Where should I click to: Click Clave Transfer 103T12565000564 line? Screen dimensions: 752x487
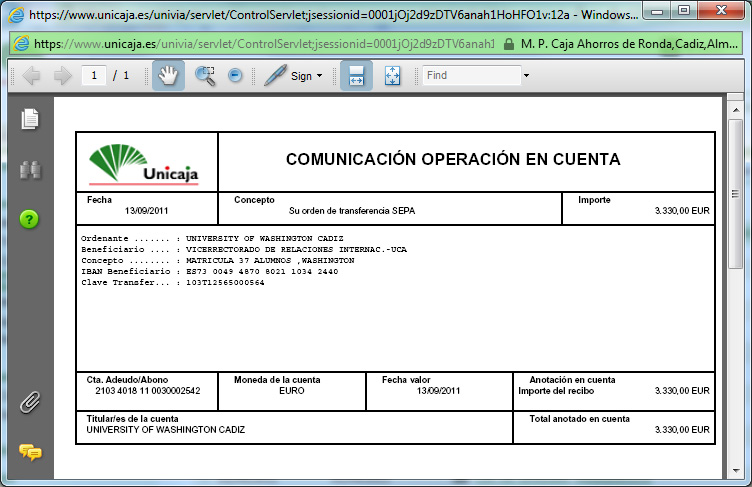pos(173,283)
